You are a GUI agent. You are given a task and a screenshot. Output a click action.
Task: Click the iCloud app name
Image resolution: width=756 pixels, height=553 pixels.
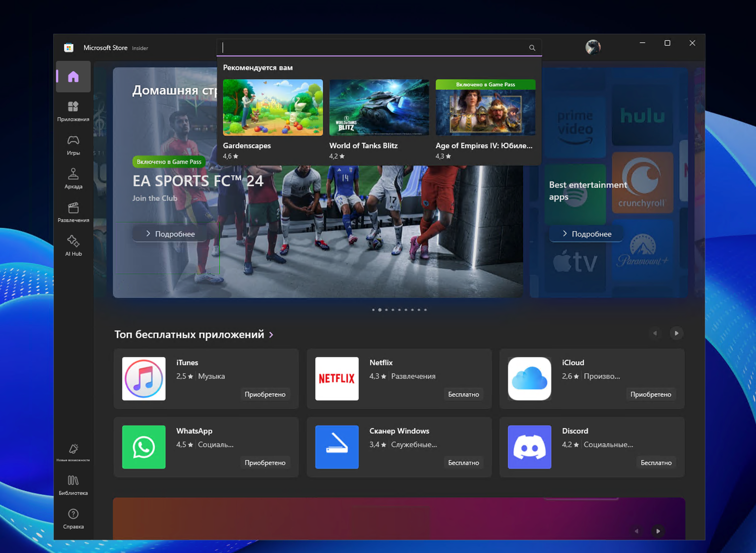coord(573,362)
